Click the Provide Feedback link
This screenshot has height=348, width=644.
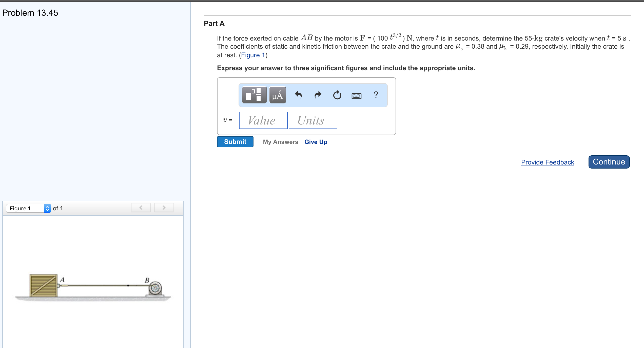[x=547, y=162]
